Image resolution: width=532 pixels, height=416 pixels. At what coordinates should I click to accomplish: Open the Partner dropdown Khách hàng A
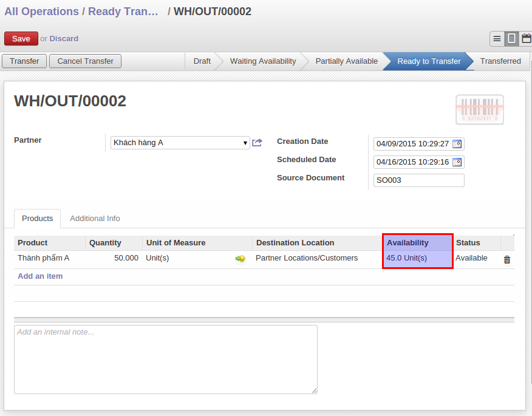180,143
